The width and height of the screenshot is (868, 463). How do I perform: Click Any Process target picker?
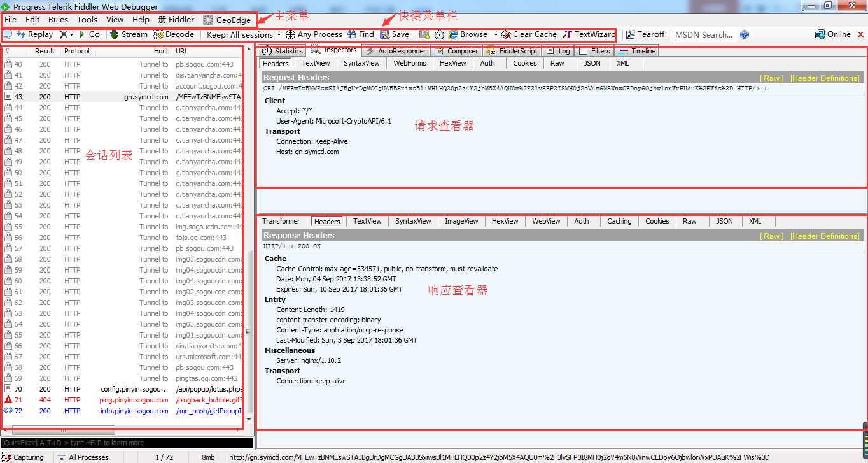314,34
